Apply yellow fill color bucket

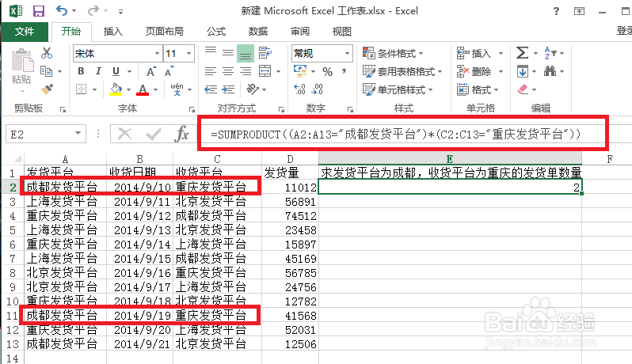[116, 89]
